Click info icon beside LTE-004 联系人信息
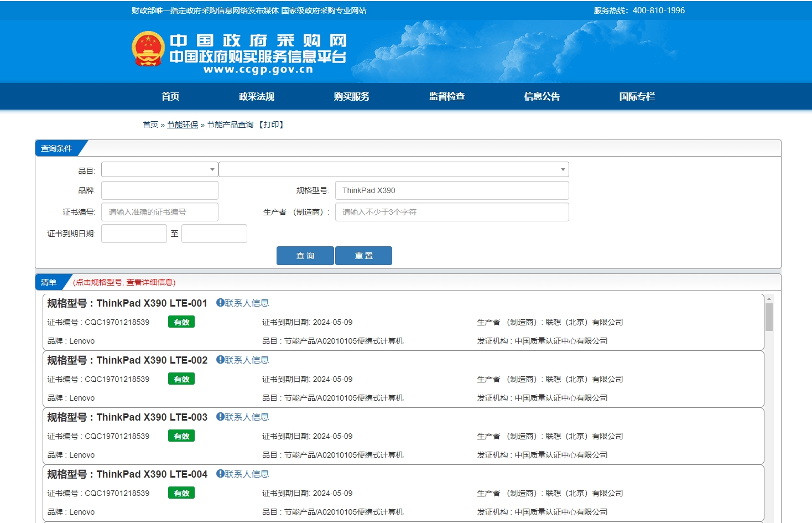This screenshot has width=812, height=523. [x=220, y=474]
